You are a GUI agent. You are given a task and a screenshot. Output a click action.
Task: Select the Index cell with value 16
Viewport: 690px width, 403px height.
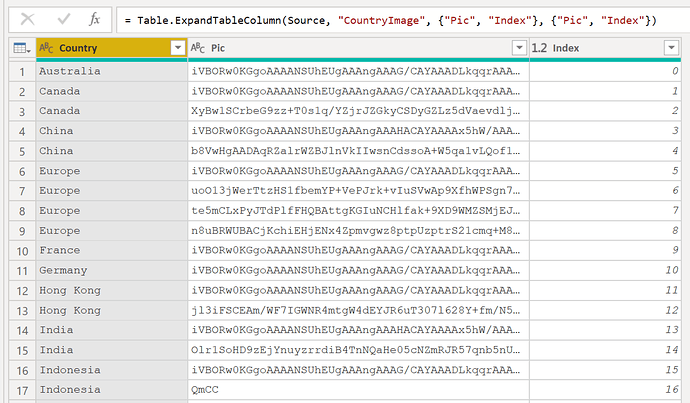pyautogui.click(x=605, y=390)
